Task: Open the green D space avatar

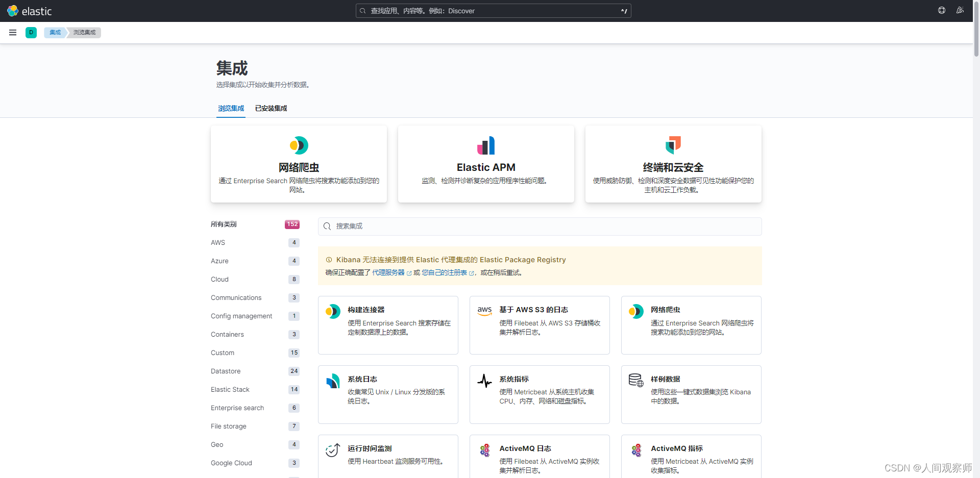Action: pyautogui.click(x=31, y=33)
